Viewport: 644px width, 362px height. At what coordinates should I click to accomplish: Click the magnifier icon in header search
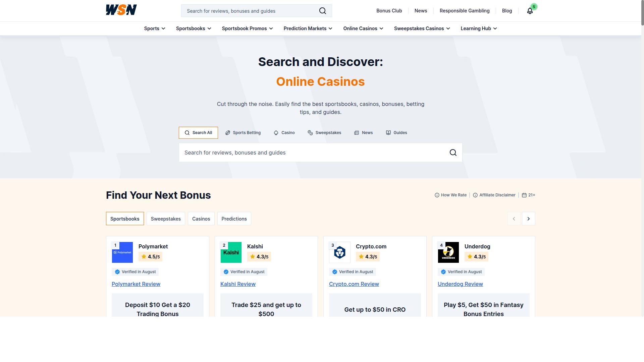coord(323,11)
